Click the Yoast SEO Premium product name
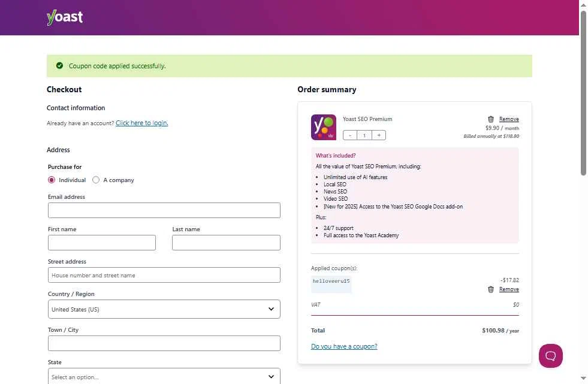The width and height of the screenshot is (588, 384). (367, 119)
